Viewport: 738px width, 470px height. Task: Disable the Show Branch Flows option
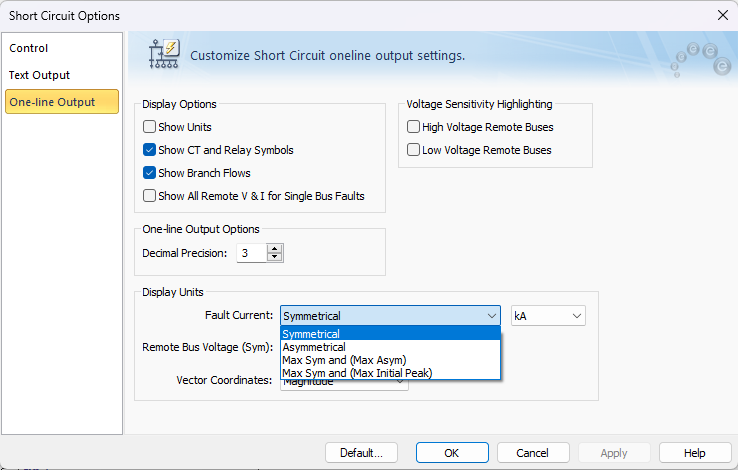point(149,173)
